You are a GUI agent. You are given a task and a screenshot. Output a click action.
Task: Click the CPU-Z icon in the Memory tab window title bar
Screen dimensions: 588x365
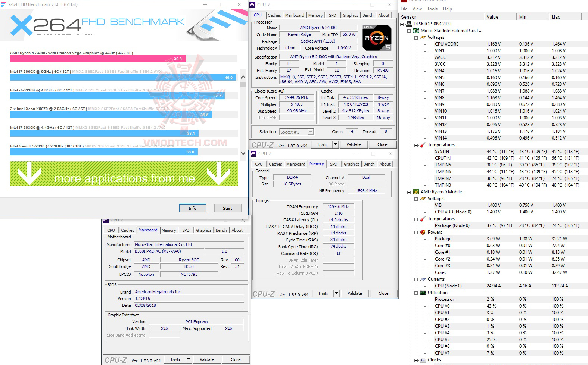pos(254,154)
